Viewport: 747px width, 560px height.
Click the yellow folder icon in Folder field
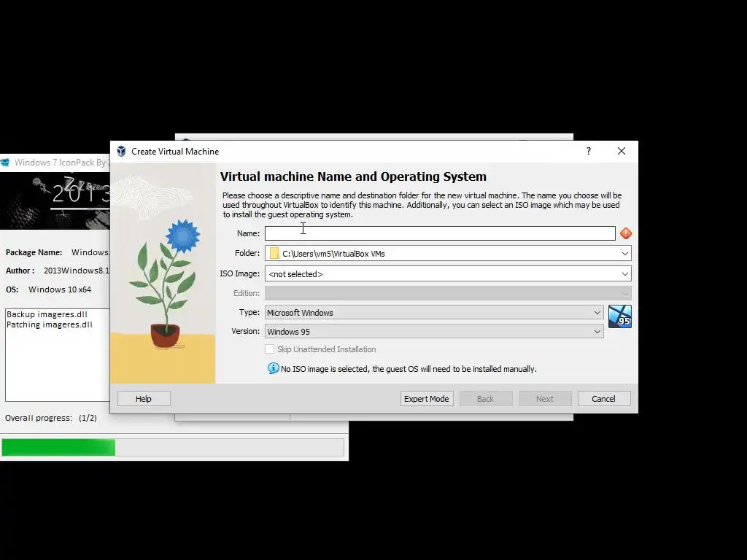(274, 253)
